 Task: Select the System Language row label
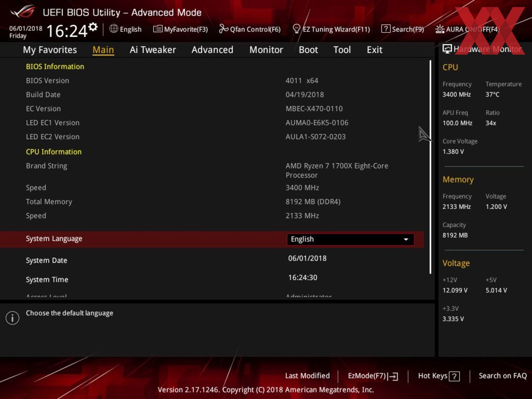[x=54, y=239]
